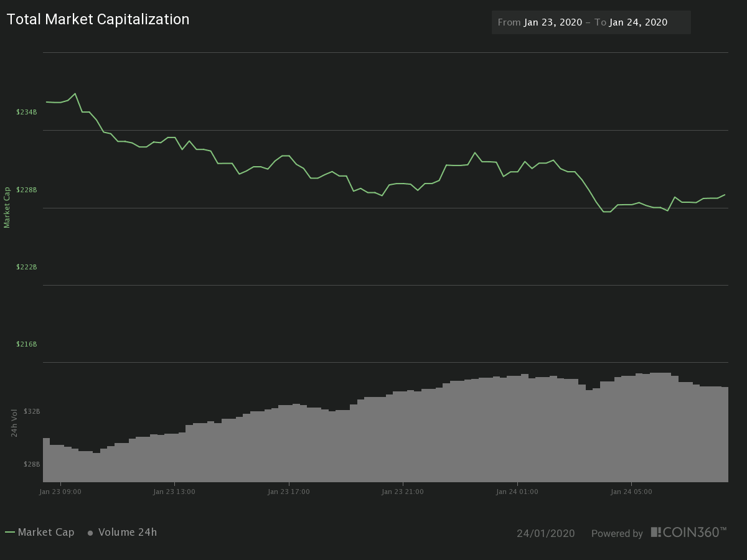Click the $32B volume axis label
Image resolution: width=747 pixels, height=560 pixels.
(32, 411)
